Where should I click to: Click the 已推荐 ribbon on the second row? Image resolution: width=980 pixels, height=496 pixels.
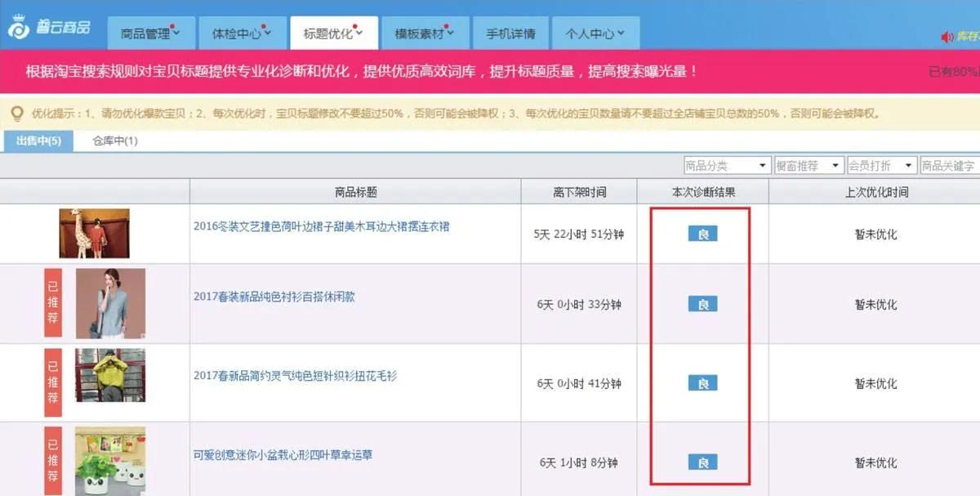[52, 303]
